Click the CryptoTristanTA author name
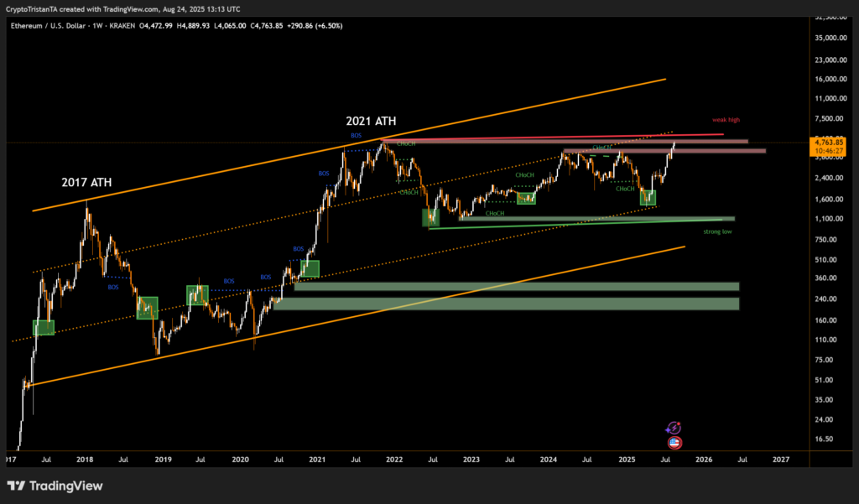Image resolution: width=859 pixels, height=504 pixels. click(x=38, y=9)
